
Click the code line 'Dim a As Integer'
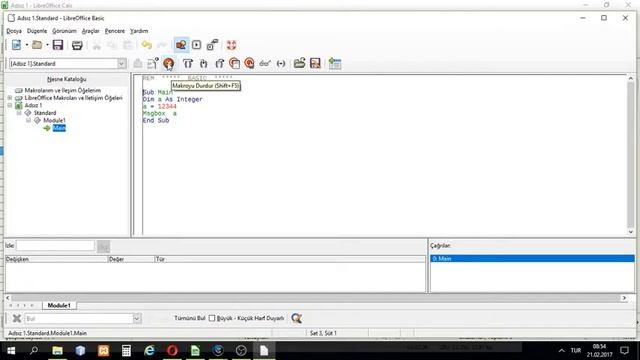pos(173,99)
